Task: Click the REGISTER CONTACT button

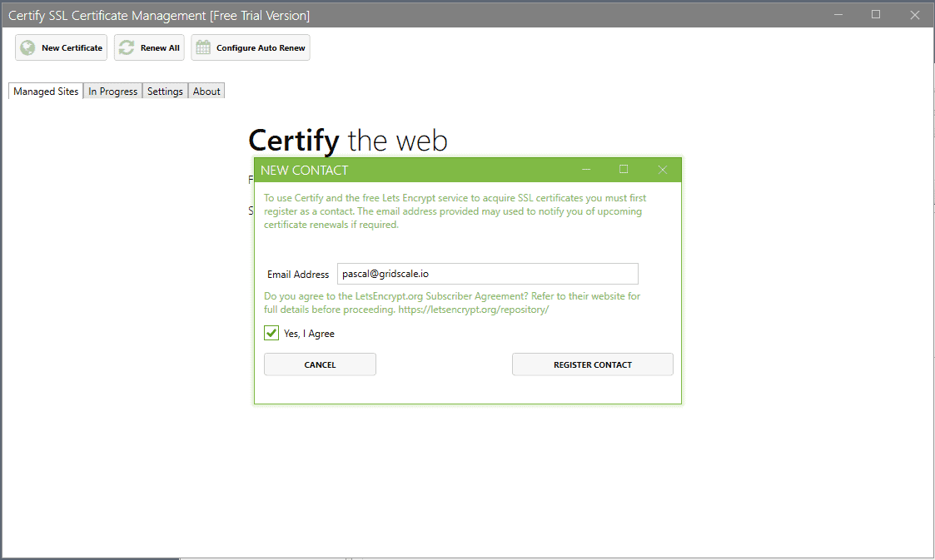Action: click(592, 364)
